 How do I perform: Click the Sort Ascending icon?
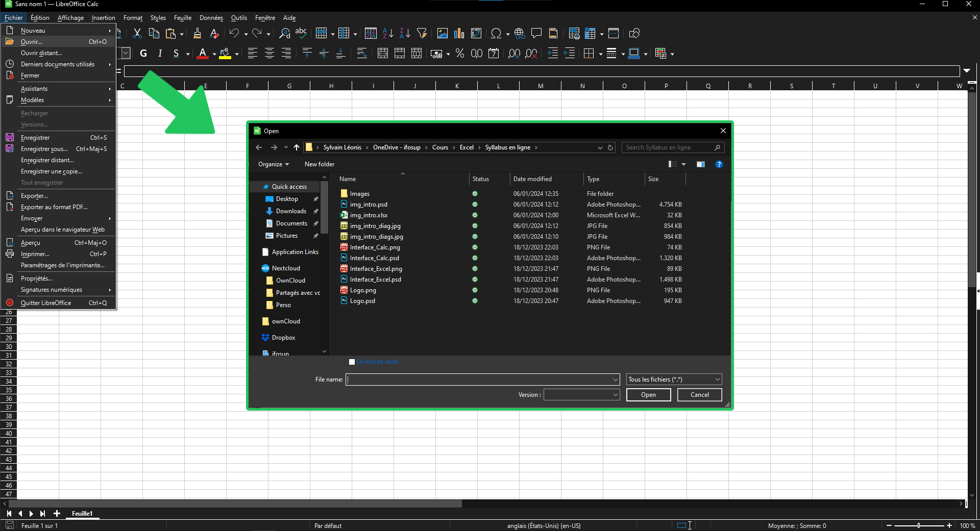pyautogui.click(x=388, y=34)
